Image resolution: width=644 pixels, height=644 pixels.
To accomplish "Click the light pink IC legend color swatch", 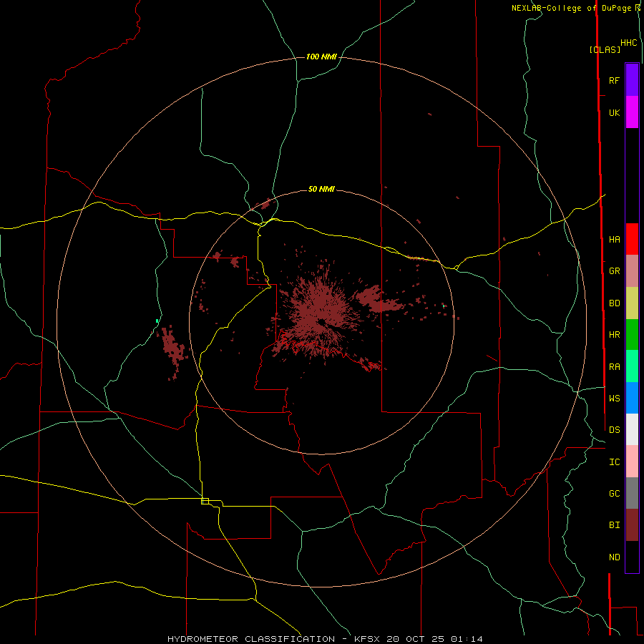I will pos(632,462).
